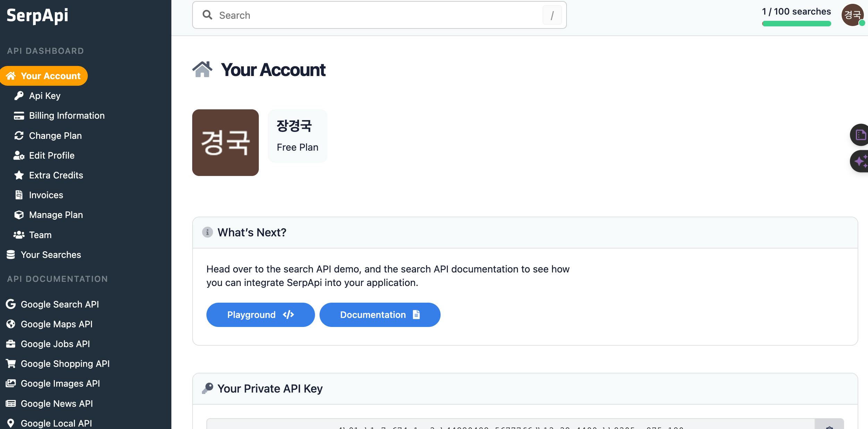Open Invoices page
The image size is (868, 429).
click(46, 195)
